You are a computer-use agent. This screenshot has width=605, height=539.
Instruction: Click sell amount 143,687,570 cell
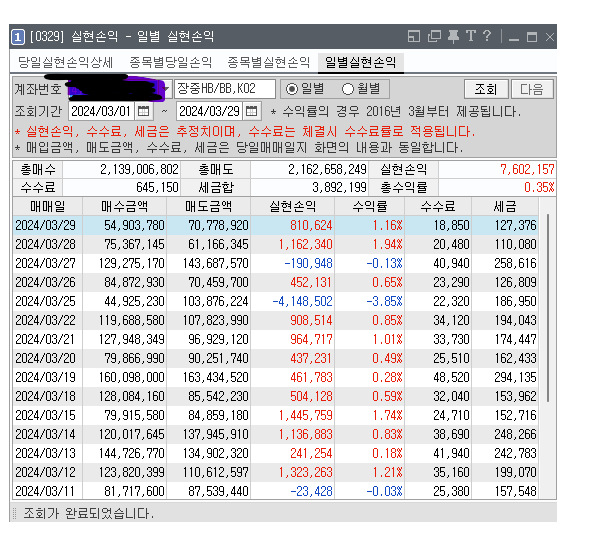click(x=216, y=264)
